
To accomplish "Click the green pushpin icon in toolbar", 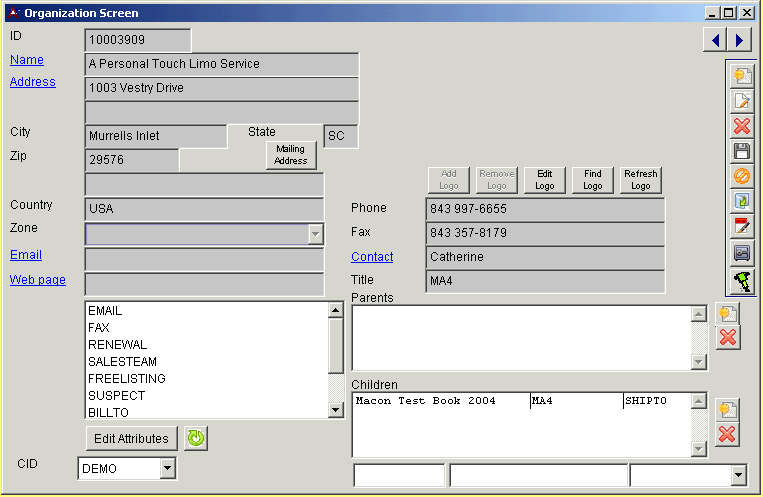I will point(741,281).
